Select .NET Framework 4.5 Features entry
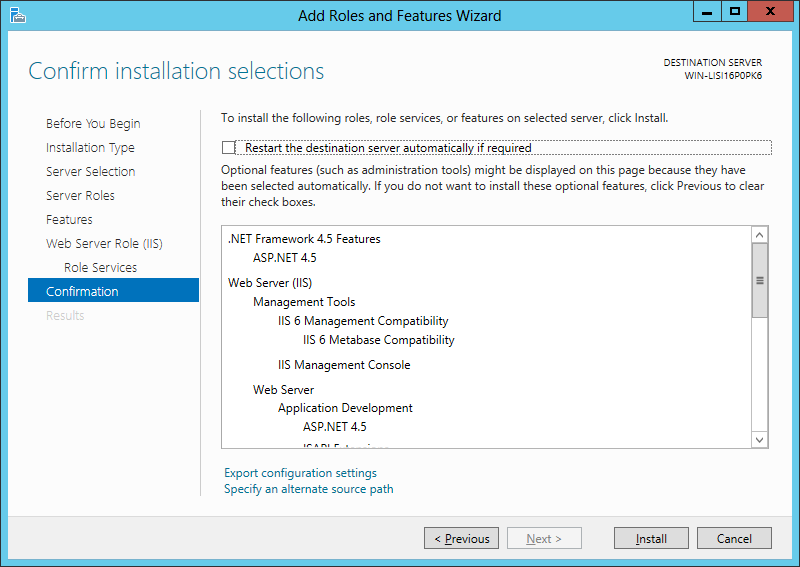The width and height of the screenshot is (800, 567). [304, 239]
